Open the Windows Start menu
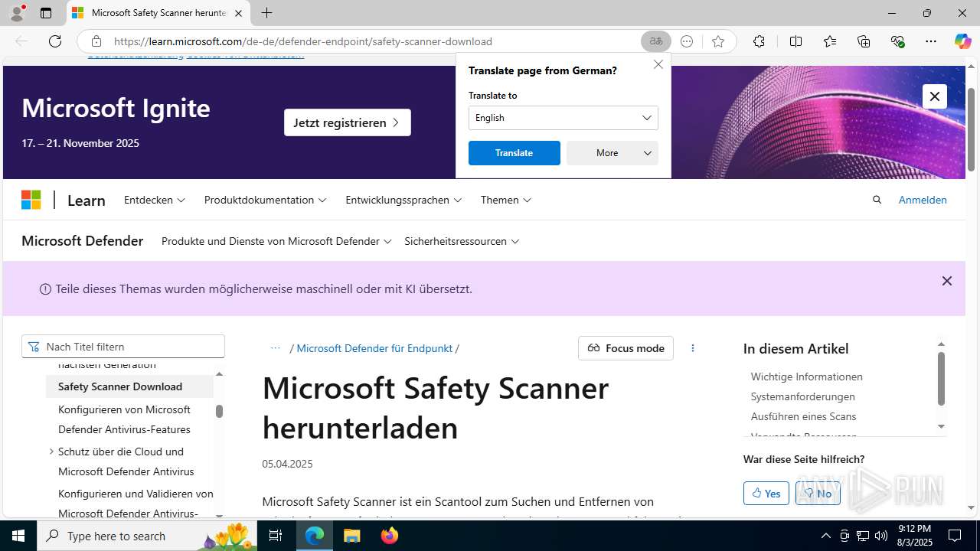Viewport: 980px width, 551px height. pyautogui.click(x=18, y=536)
